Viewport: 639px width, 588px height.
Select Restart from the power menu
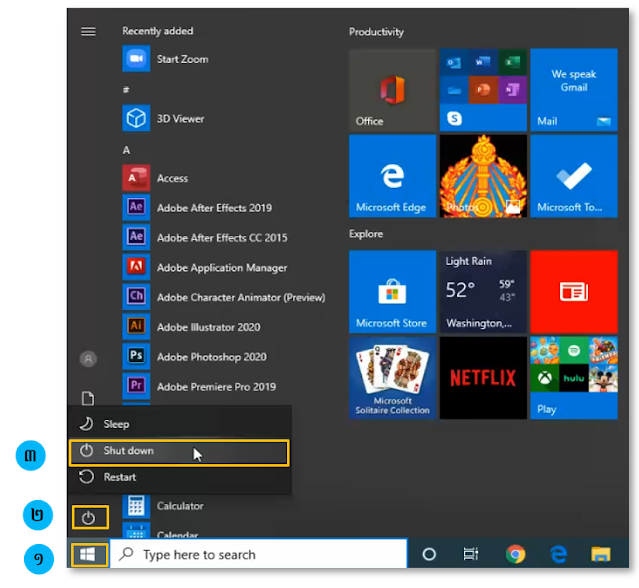click(x=179, y=477)
